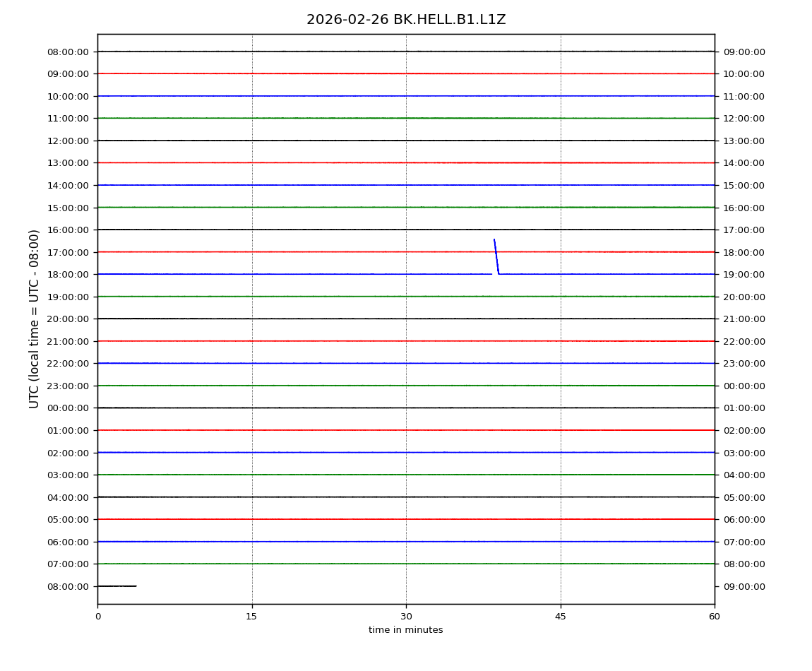Image resolution: width=812 pixels, height=671 pixels.
Task: Click the short black trace segment at bottom
Action: point(117,586)
